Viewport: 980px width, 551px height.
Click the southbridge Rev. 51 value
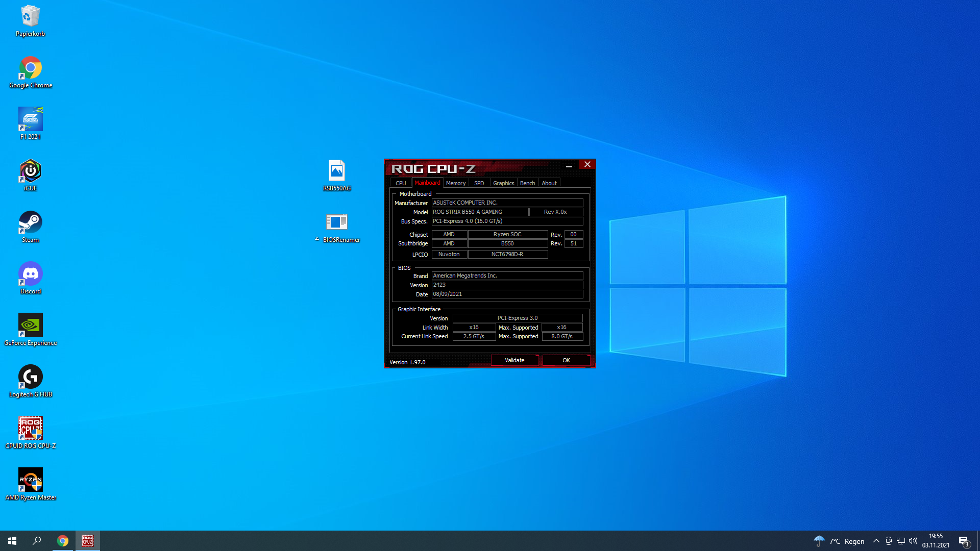574,243
